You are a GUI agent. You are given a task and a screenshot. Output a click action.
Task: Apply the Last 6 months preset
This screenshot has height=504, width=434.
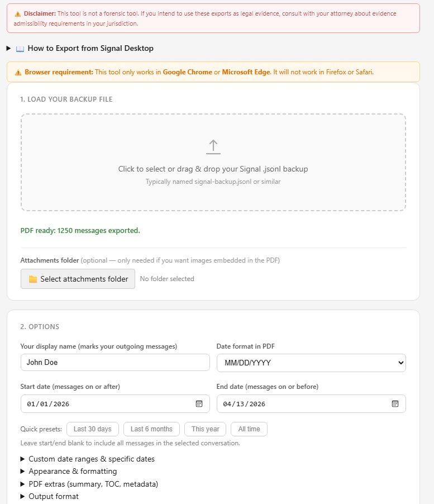pos(151,429)
